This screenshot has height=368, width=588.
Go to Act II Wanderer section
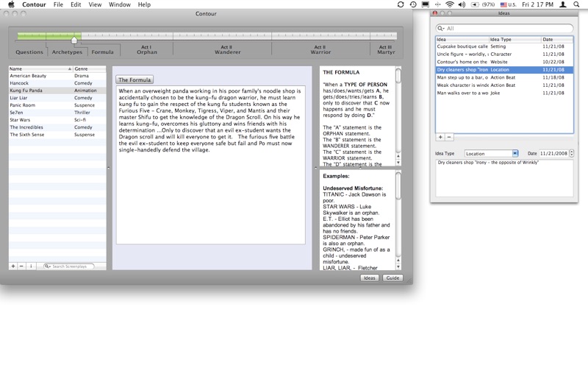pyautogui.click(x=227, y=49)
